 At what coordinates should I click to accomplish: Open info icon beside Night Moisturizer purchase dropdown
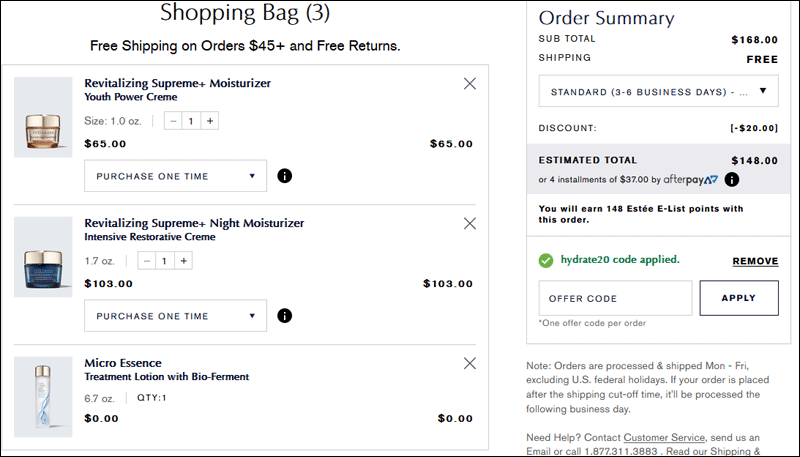click(x=285, y=316)
